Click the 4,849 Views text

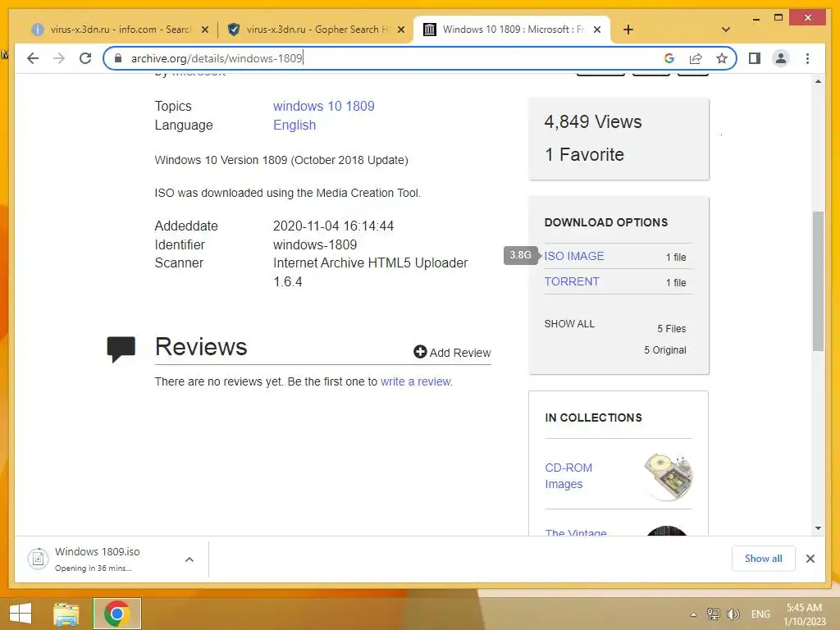[592, 121]
